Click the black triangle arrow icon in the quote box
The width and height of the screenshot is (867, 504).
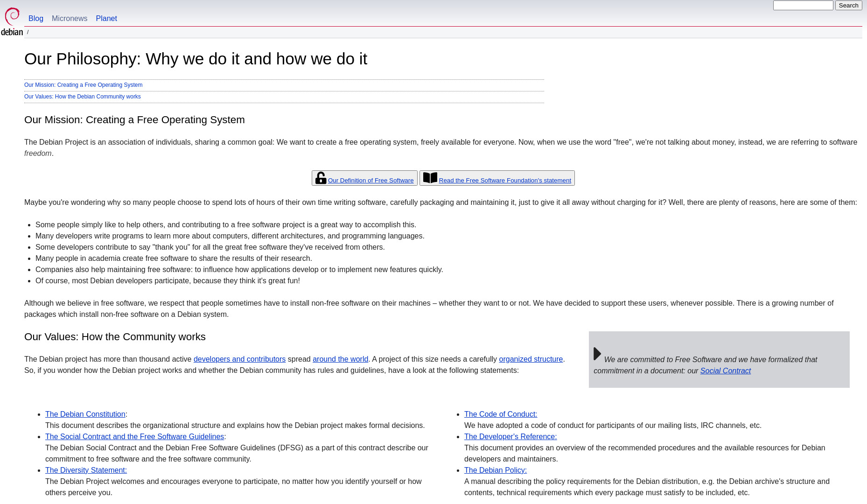(597, 354)
